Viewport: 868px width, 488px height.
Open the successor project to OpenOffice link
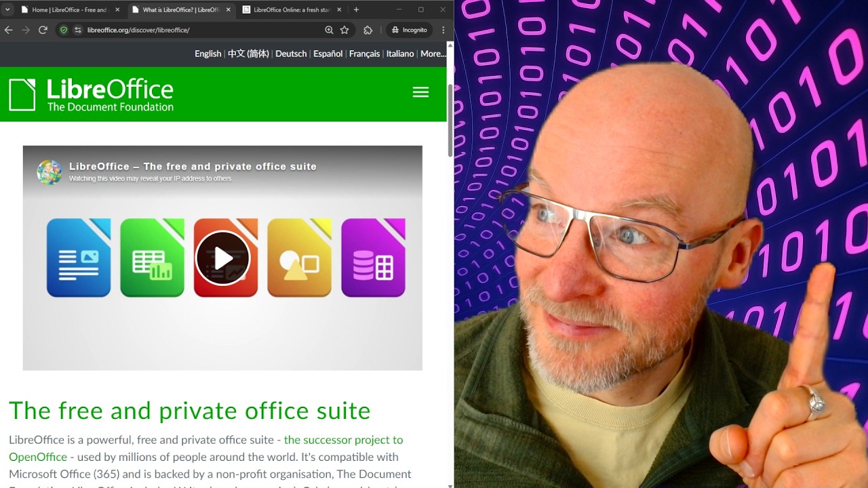coord(205,448)
